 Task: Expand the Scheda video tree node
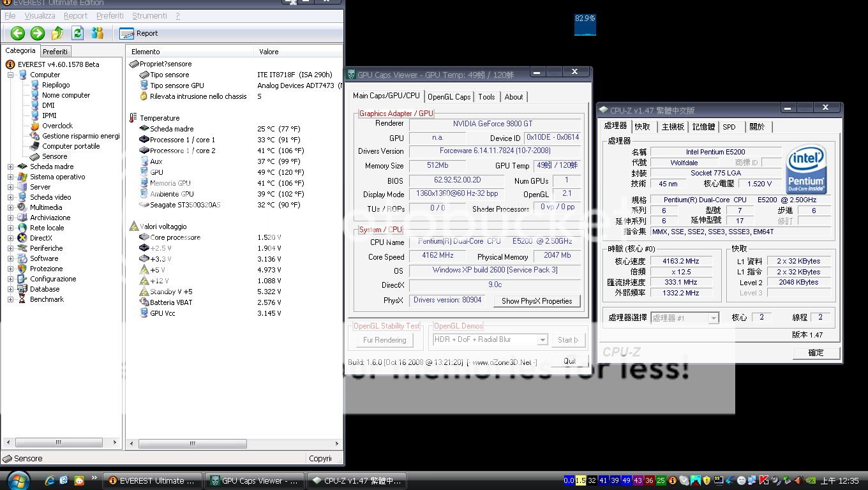tap(10, 197)
